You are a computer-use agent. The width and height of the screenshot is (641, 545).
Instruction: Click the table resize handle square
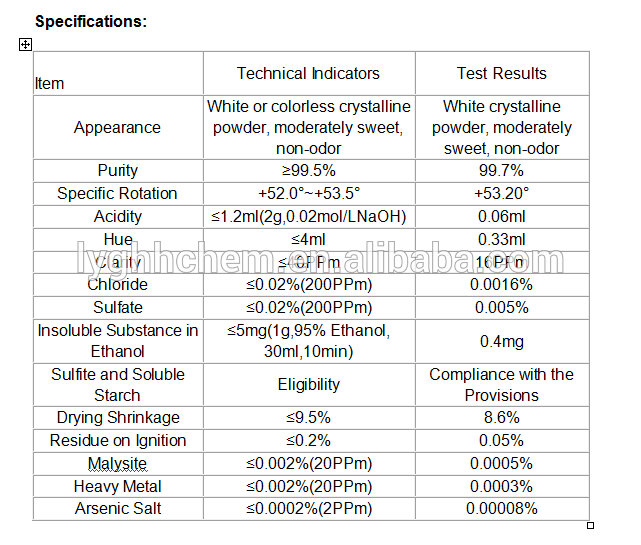(590, 525)
